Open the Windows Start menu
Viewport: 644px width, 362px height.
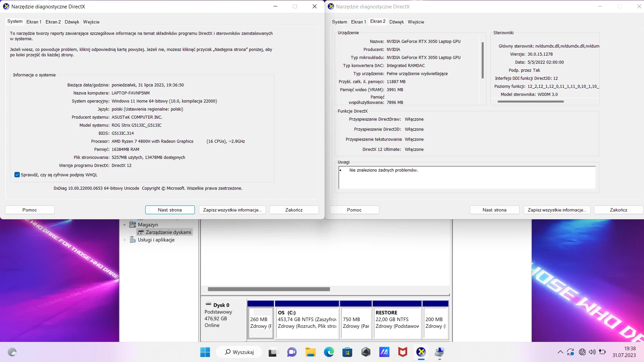(205, 352)
